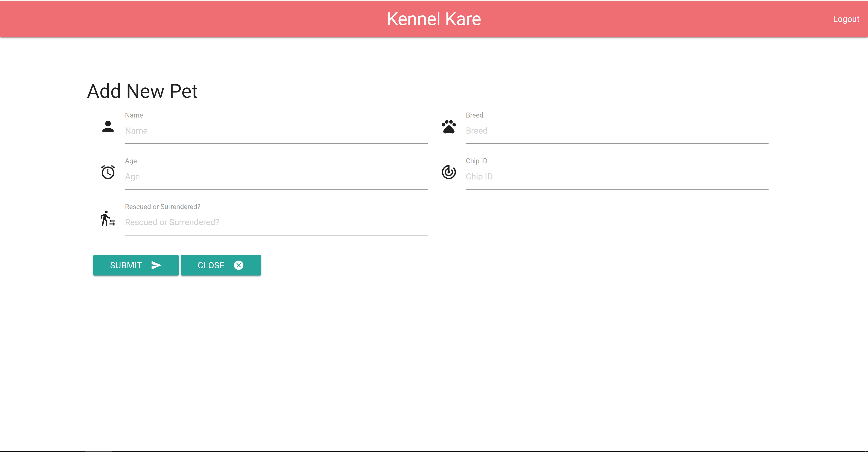Click the circled X icon on Close
868x452 pixels.
point(238,265)
